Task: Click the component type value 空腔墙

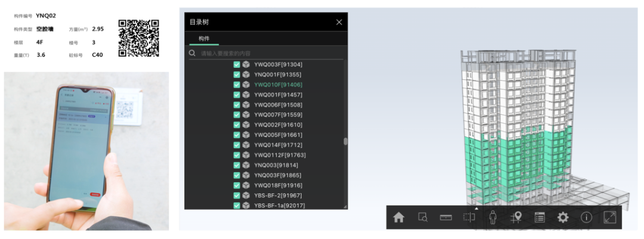Action: [45, 29]
